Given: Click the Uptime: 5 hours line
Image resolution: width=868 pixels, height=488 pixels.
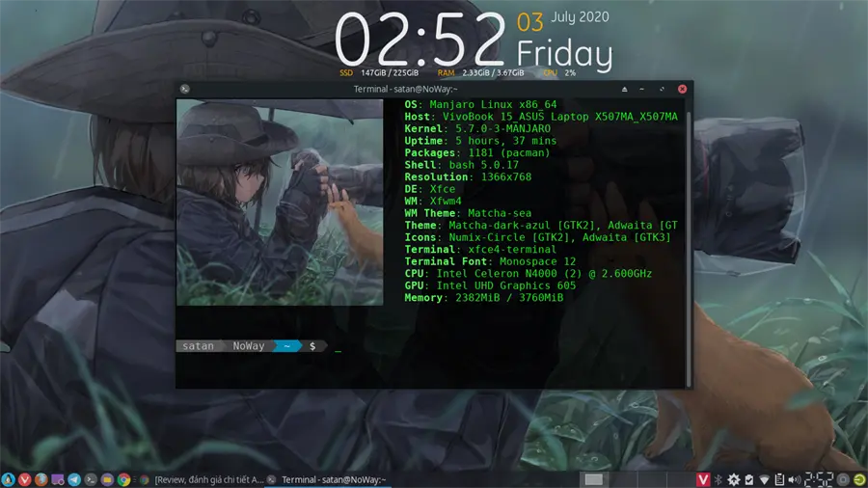Looking at the screenshot, I should (480, 141).
